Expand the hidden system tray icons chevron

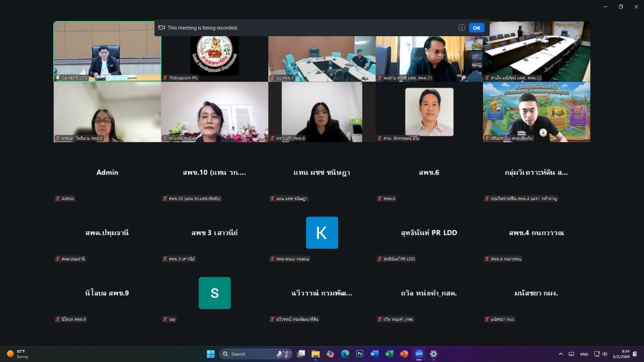pos(560,354)
